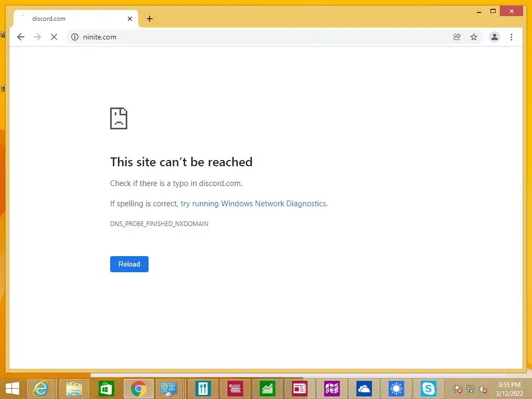The image size is (532, 399).
Task: Open the Finance app in taskbar
Action: pyautogui.click(x=267, y=389)
